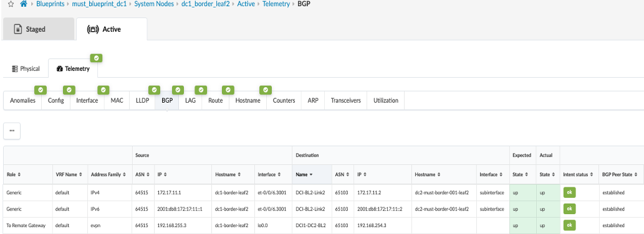Click green check badge above Hostname tab
The width and height of the screenshot is (644, 234).
click(266, 90)
